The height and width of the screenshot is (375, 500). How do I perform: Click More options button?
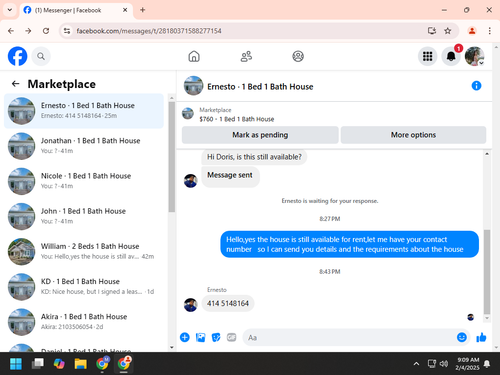(413, 135)
